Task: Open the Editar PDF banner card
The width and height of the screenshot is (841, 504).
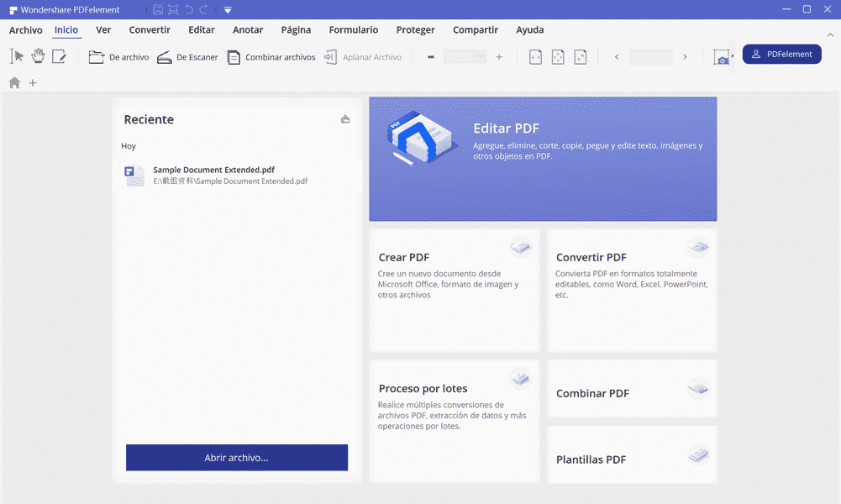Action: coord(543,159)
